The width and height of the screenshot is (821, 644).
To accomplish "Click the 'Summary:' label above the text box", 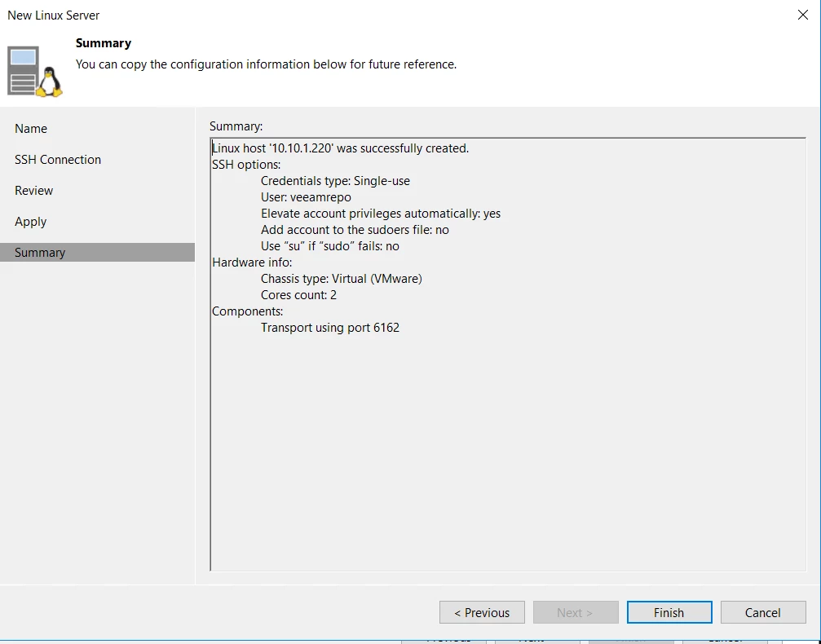I will point(236,126).
